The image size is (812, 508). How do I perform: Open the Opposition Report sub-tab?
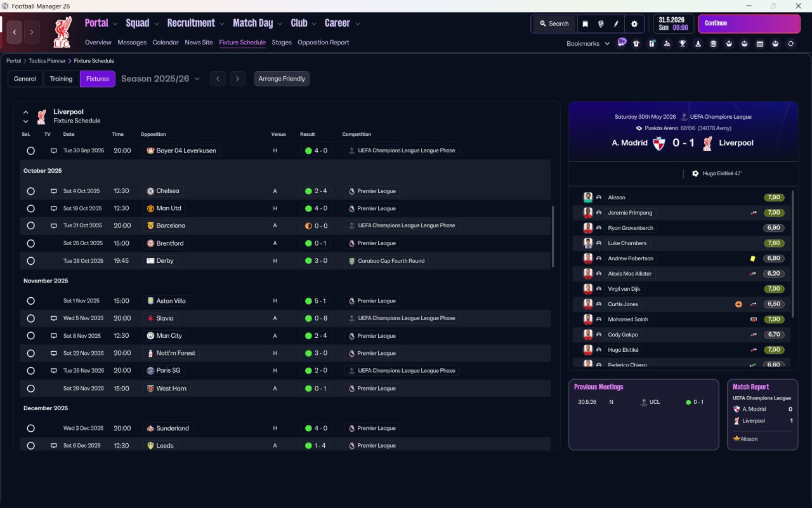click(324, 43)
